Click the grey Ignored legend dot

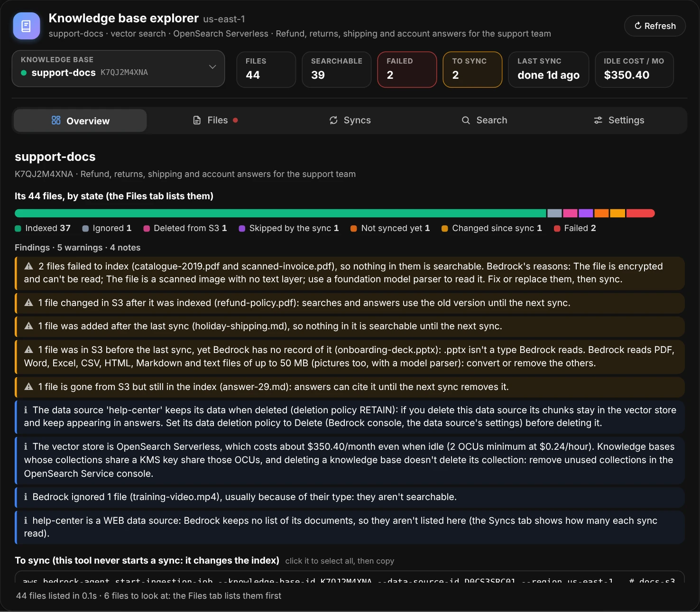pos(85,229)
